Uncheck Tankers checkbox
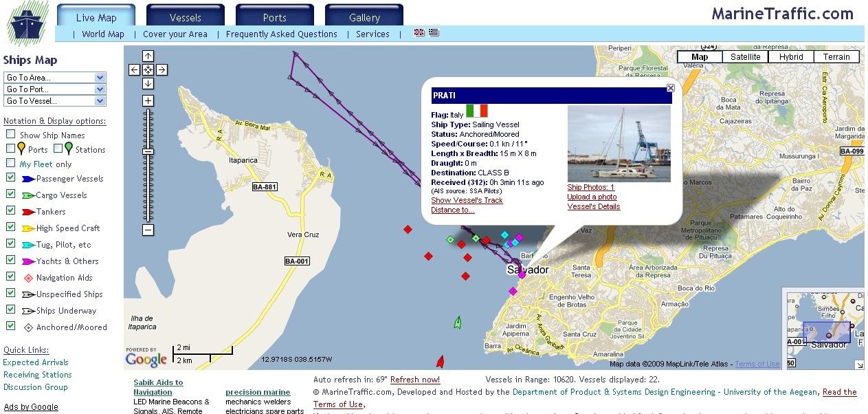Screen dimensions: 868x414 click(10, 210)
